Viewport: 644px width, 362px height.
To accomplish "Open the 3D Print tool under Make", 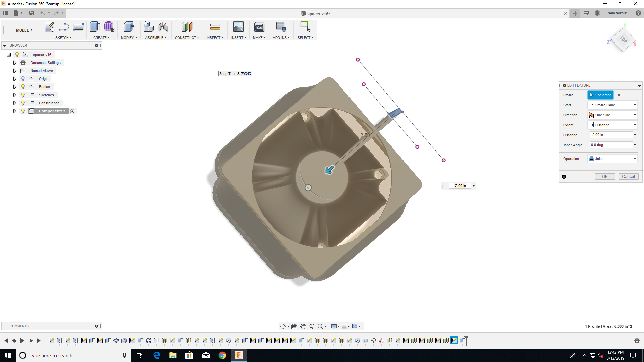I will point(259,27).
